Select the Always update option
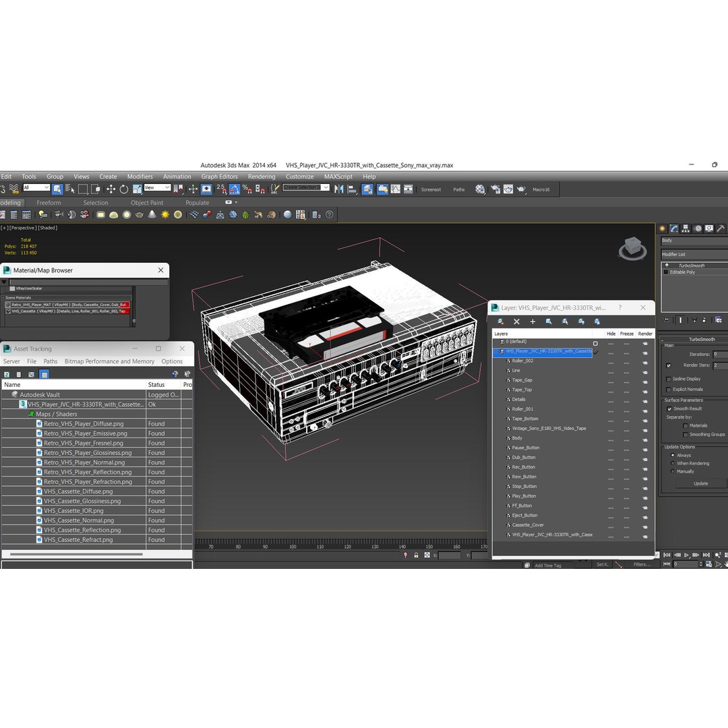 672,455
